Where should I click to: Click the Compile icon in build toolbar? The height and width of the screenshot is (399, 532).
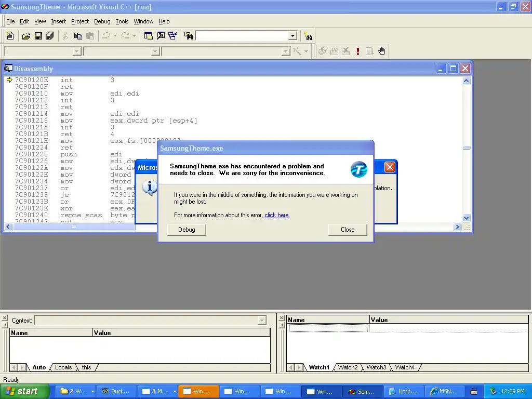coord(322,51)
